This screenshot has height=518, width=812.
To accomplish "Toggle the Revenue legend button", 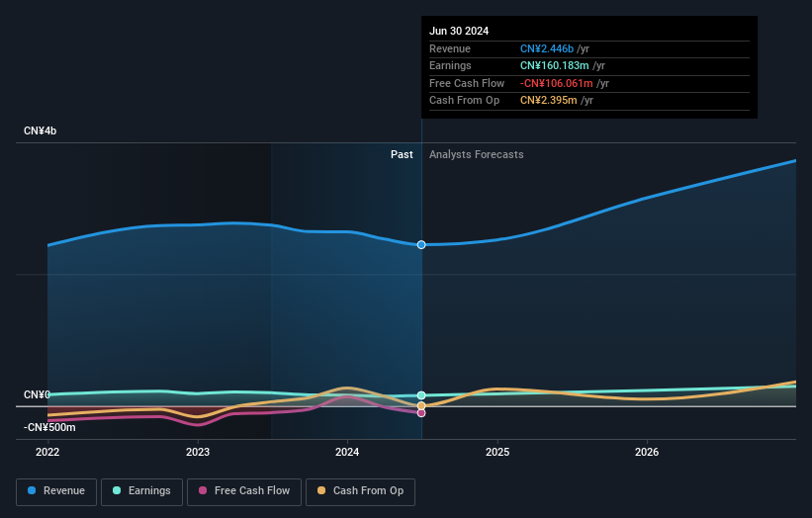I will pyautogui.click(x=56, y=491).
